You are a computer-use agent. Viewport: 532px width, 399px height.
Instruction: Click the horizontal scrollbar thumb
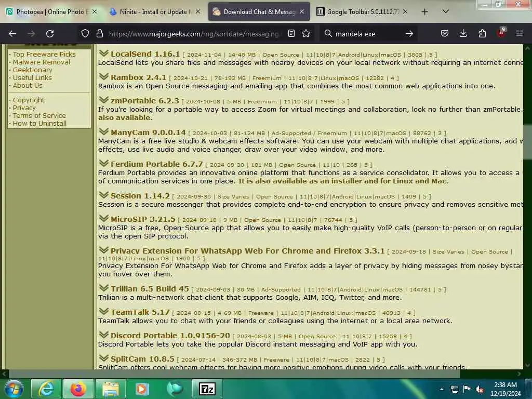[x=234, y=374]
